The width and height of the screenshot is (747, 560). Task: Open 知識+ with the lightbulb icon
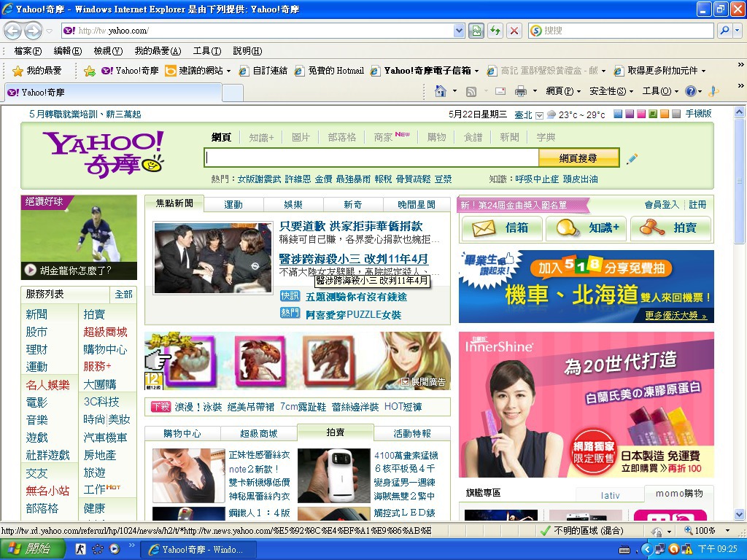pyautogui.click(x=587, y=228)
